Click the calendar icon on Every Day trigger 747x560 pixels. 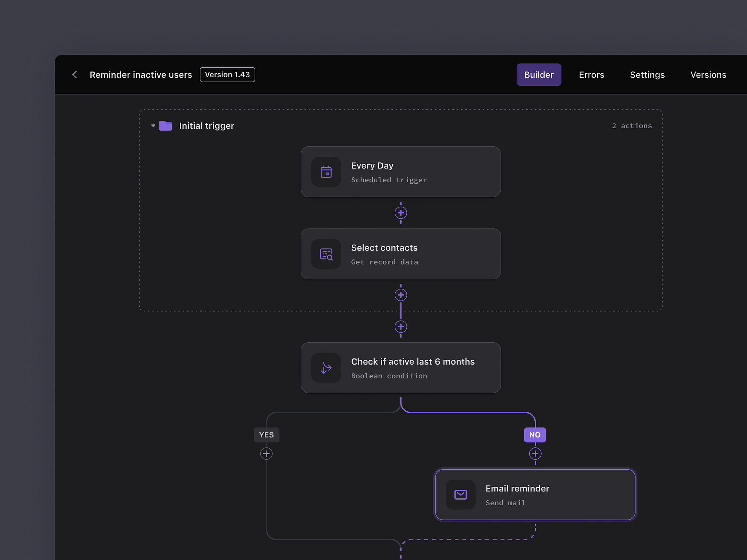pos(326,172)
